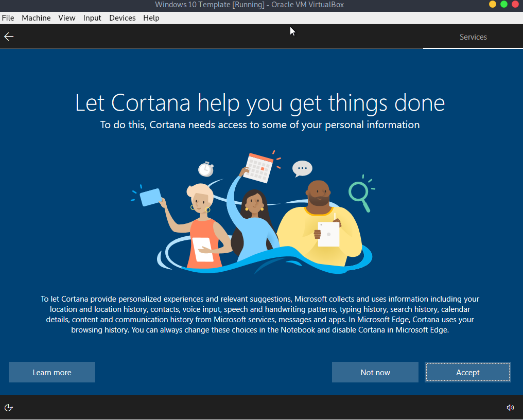Open the File menu
This screenshot has height=420, width=523.
(x=8, y=18)
